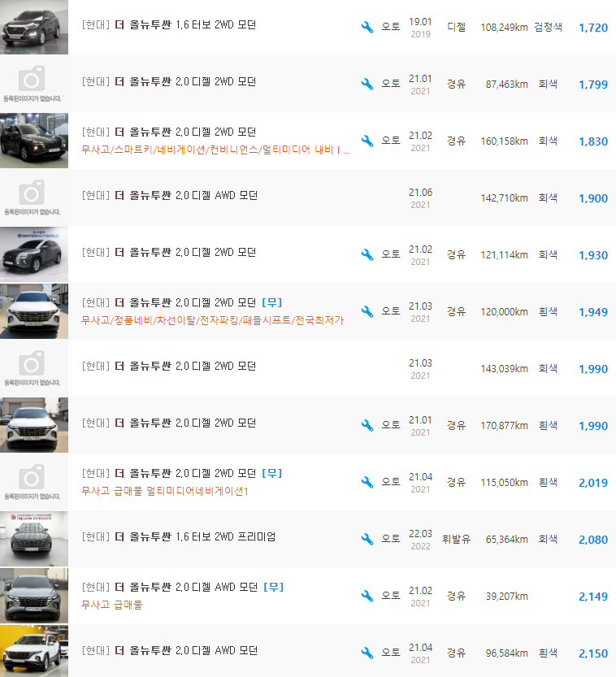Open 2.0 디젤 AWD 모던 listing priced 2,149
Screen dimensions: 616x677
[170, 587]
